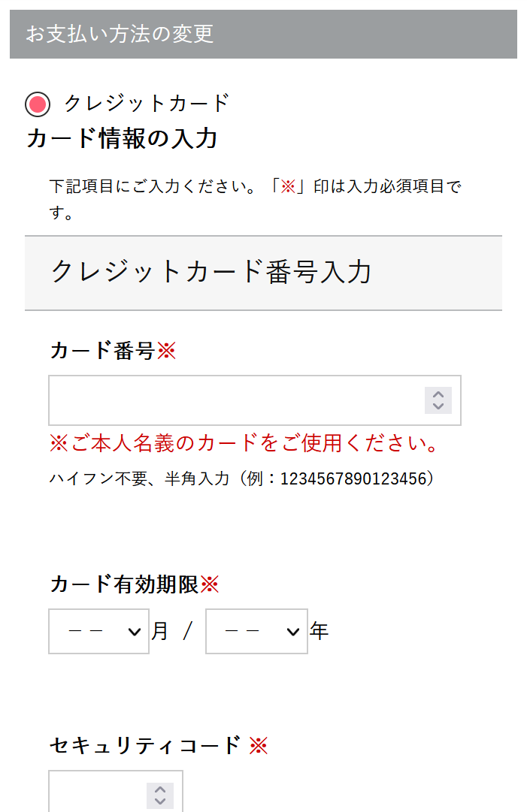
Task: Click the お支払い方法の変更 header bar
Action: click(x=263, y=34)
